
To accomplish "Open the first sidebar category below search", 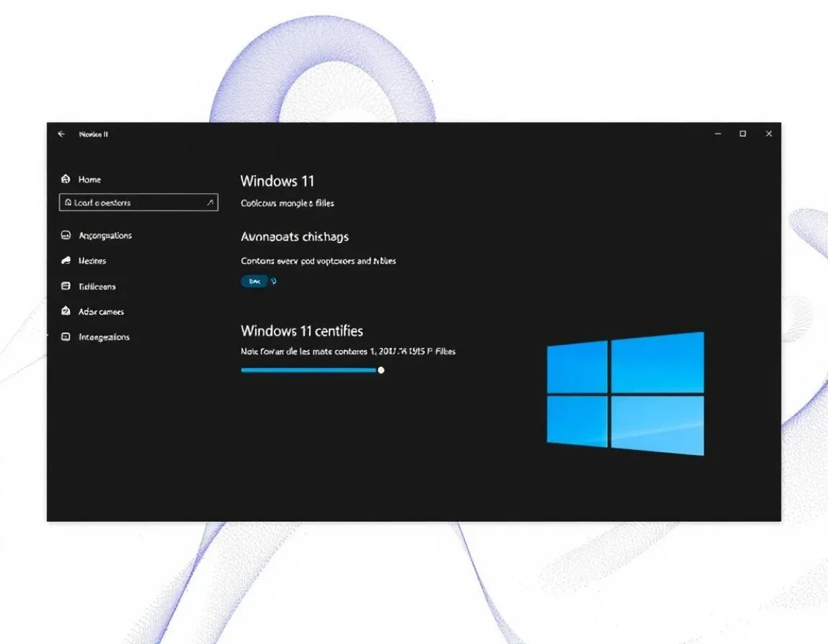I will (96, 235).
